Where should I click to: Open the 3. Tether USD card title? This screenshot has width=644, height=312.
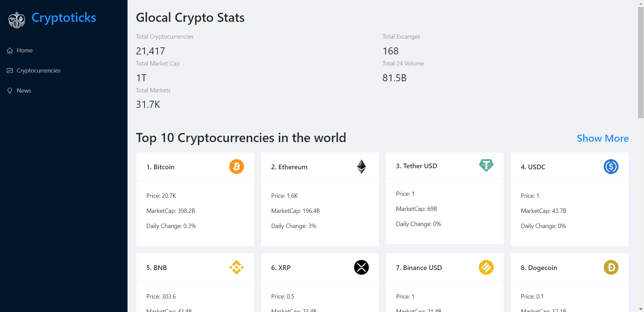point(416,166)
